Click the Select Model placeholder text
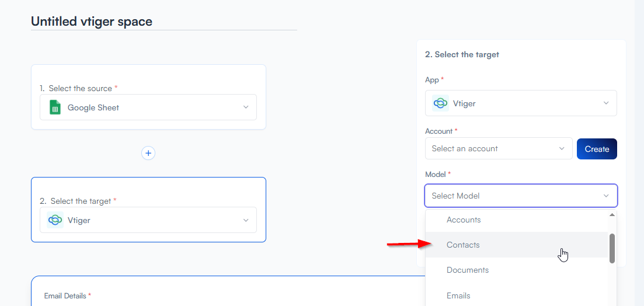Image resolution: width=644 pixels, height=306 pixels. tap(455, 196)
